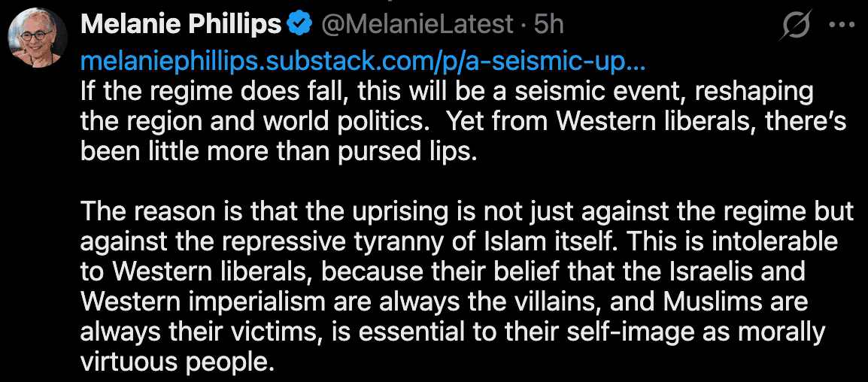868x382 pixels.
Task: Click the line starting "Western imperialism are always"
Action: tap(444, 300)
